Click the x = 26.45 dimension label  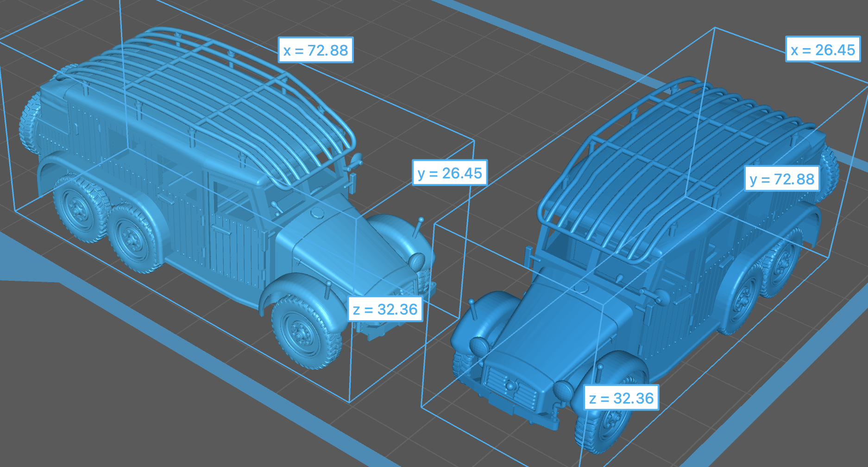point(823,50)
